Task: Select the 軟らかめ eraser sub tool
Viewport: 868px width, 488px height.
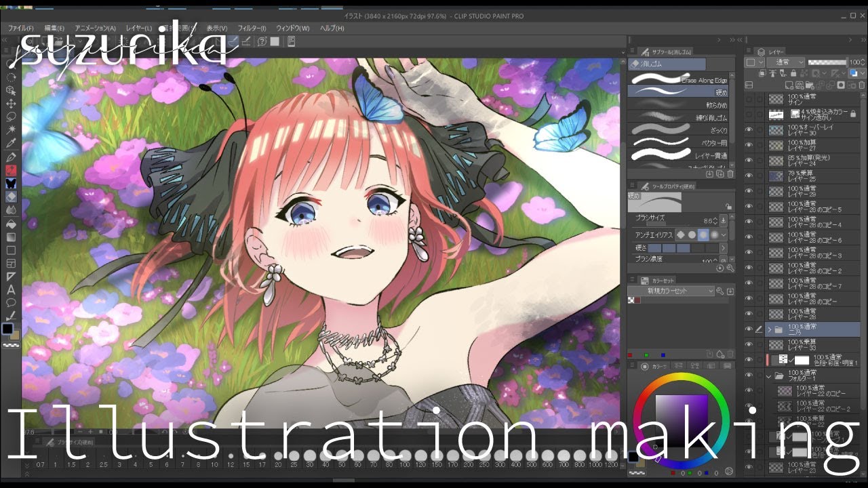Action: pyautogui.click(x=678, y=104)
